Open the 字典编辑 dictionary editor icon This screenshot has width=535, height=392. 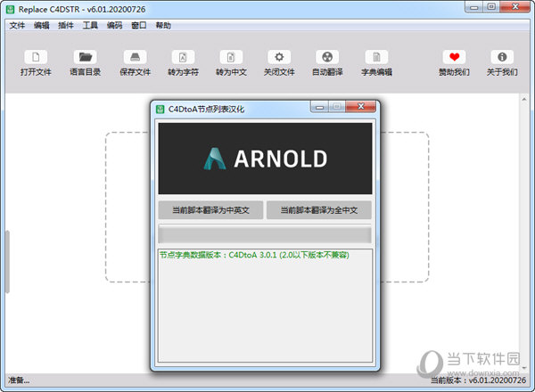coord(376,57)
